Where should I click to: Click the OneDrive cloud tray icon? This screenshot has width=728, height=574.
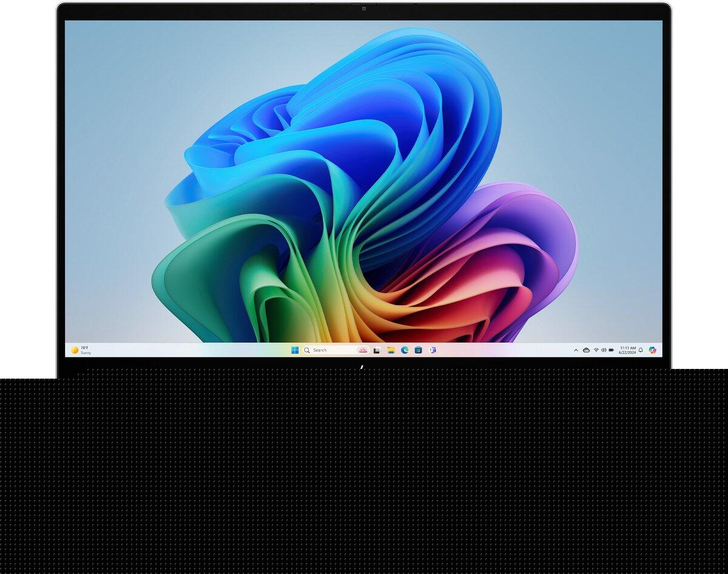pos(586,350)
